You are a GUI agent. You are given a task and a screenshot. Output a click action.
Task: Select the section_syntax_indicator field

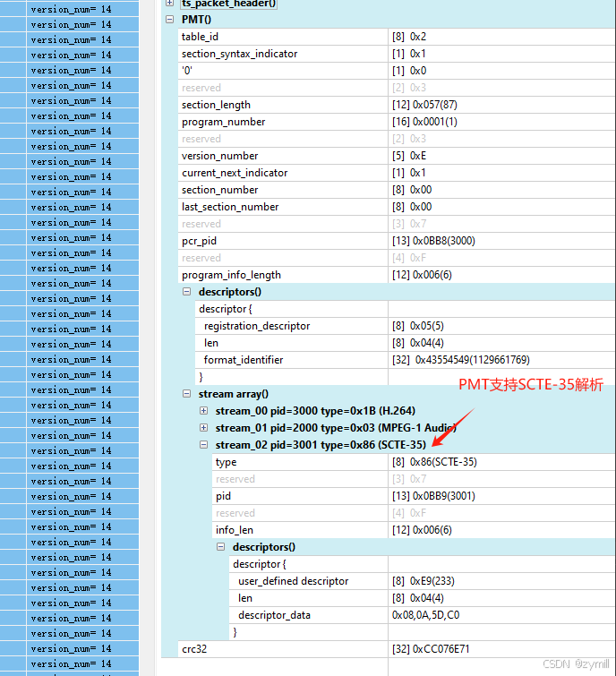(x=396, y=54)
